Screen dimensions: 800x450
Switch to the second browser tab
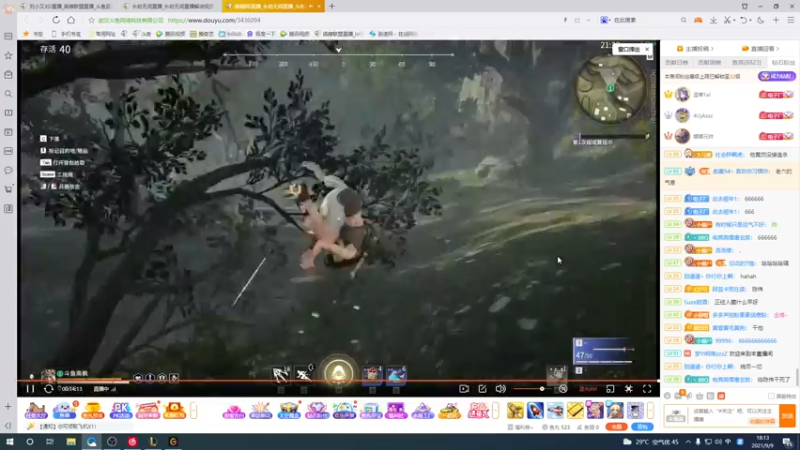(x=170, y=6)
